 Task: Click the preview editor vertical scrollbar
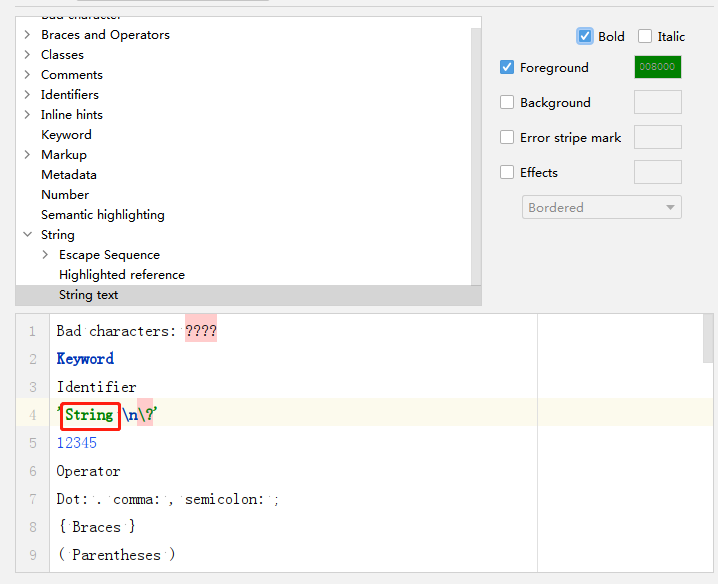point(708,339)
